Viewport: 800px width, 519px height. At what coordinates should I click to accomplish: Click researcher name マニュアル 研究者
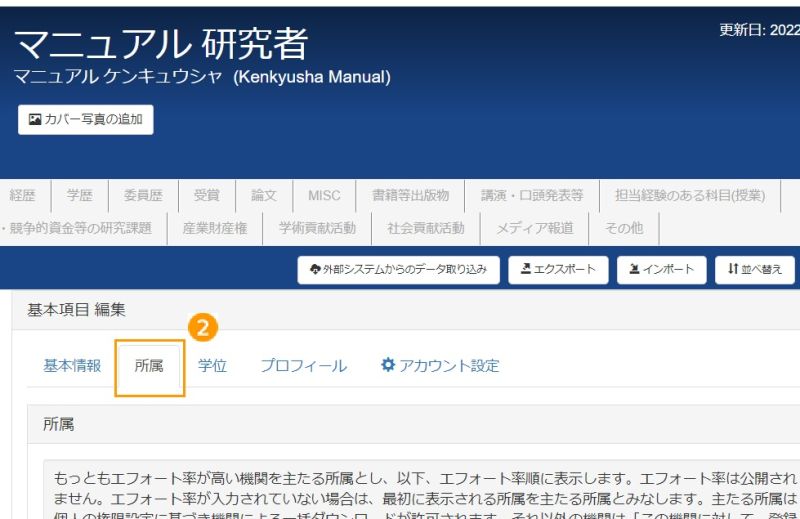[x=162, y=44]
